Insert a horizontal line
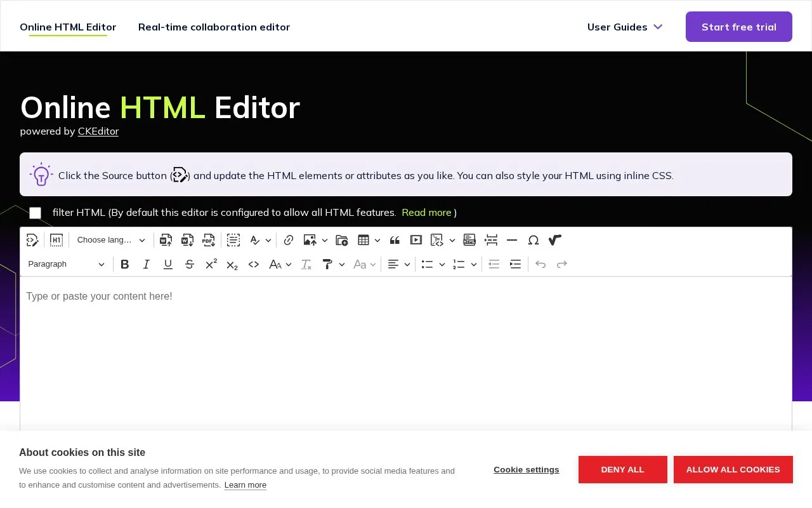This screenshot has height=508, width=812. coord(512,240)
